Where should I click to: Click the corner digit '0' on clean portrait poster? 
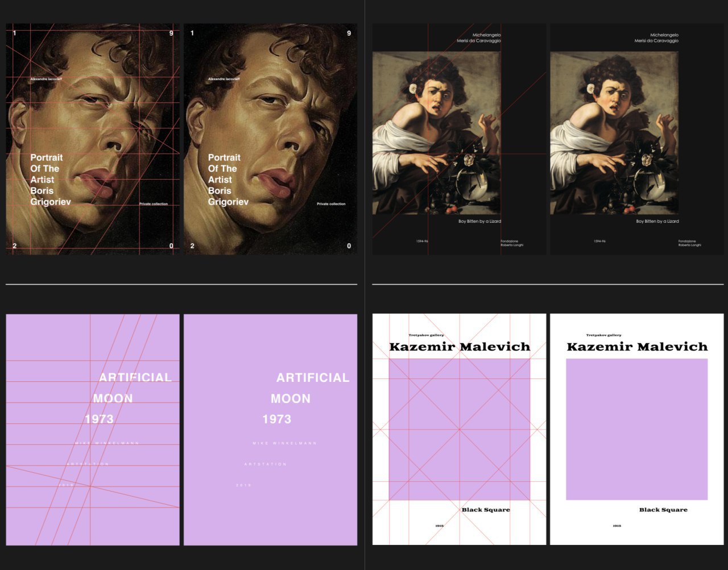pyautogui.click(x=349, y=246)
